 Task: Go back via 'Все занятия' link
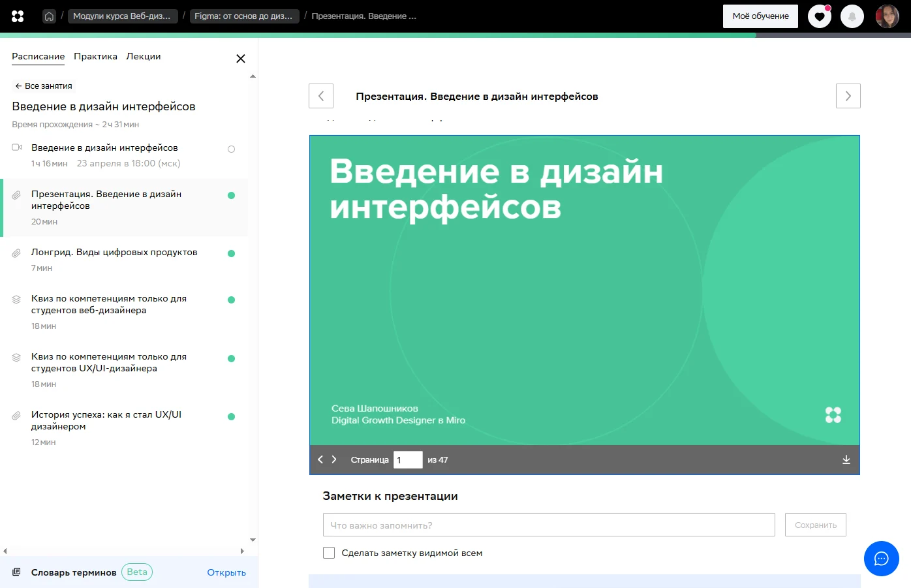coord(44,85)
